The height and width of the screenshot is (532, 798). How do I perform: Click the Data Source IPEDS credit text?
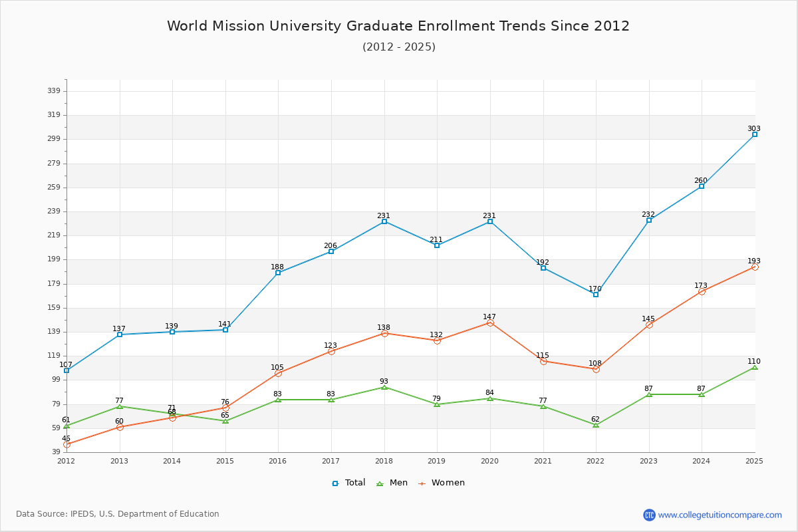click(x=118, y=514)
